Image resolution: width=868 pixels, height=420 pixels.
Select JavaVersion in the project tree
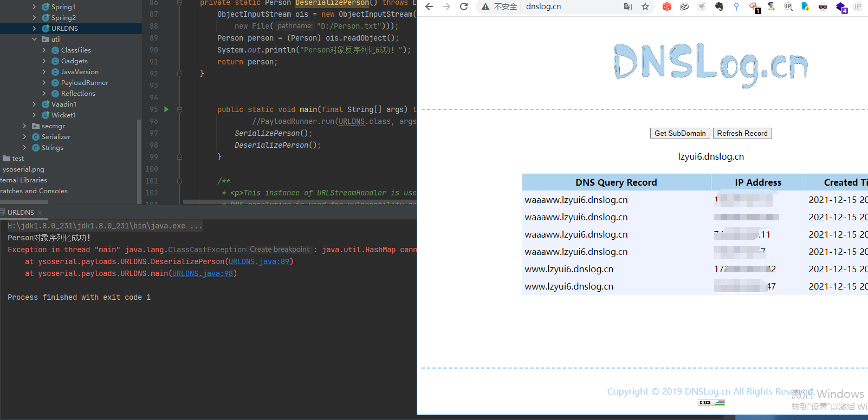point(80,72)
